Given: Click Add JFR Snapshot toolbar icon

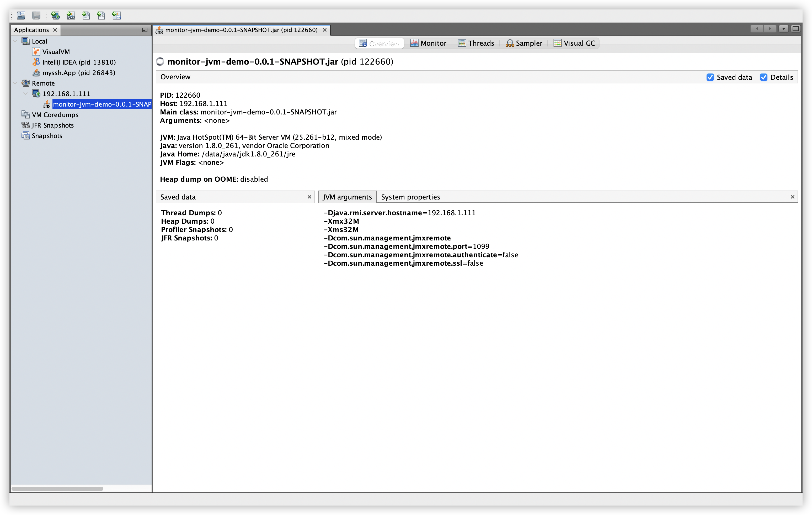Looking at the screenshot, I should click(x=101, y=15).
